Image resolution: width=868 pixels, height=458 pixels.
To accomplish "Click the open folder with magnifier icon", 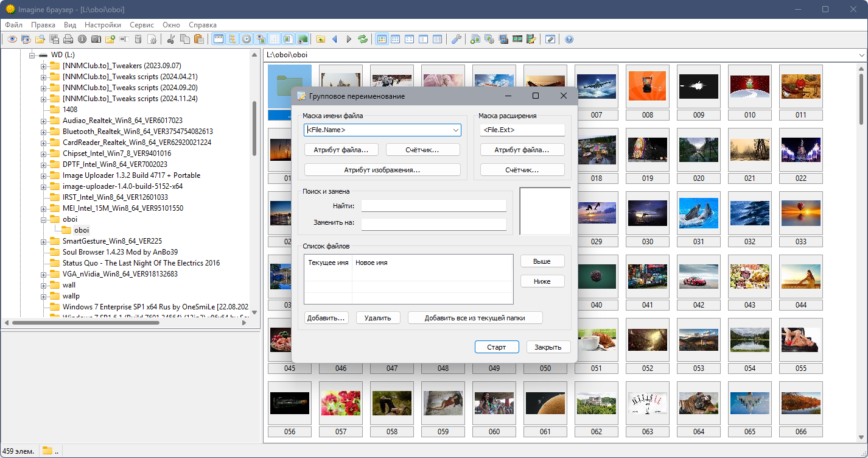I will [x=40, y=39].
